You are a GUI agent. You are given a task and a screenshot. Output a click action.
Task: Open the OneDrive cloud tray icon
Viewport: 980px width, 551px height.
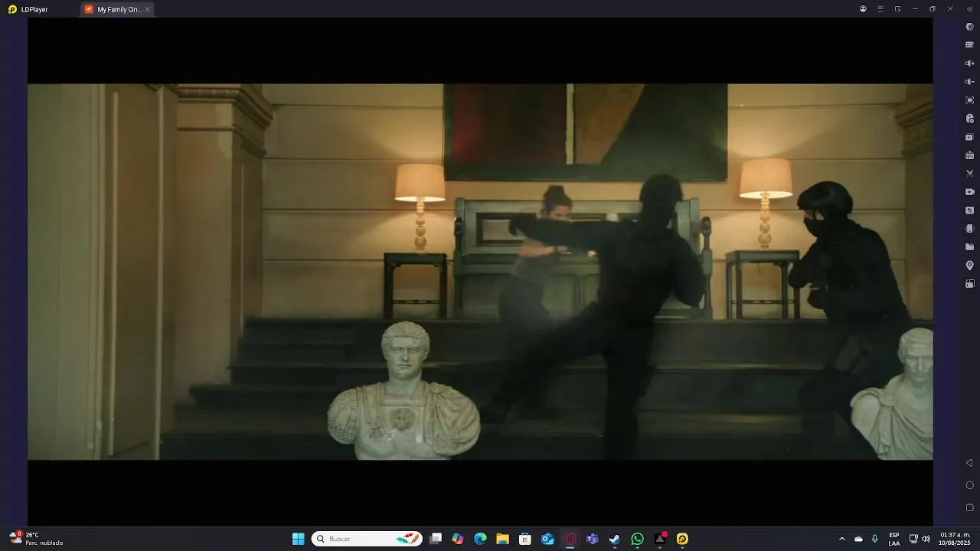point(858,539)
